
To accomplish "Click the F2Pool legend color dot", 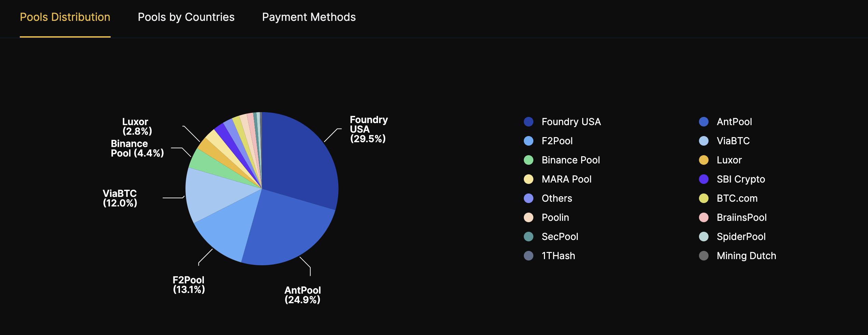I will click(529, 141).
